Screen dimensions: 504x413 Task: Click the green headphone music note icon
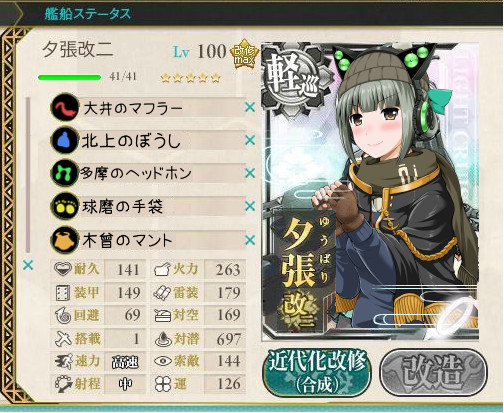[65, 173]
